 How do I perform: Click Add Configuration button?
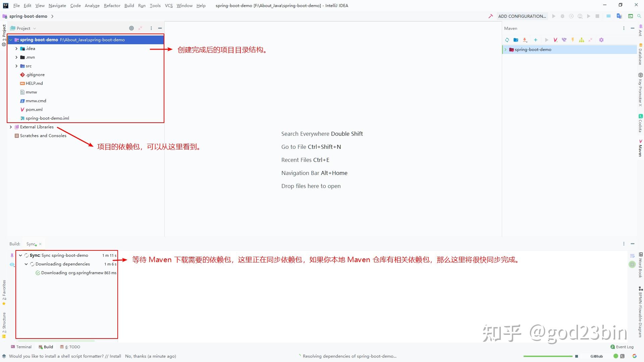click(522, 16)
